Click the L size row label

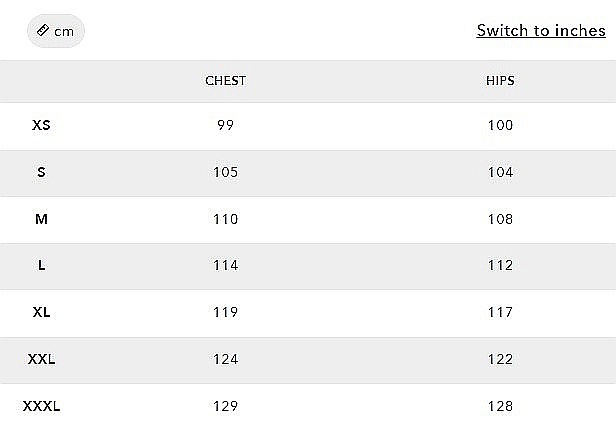point(41,265)
